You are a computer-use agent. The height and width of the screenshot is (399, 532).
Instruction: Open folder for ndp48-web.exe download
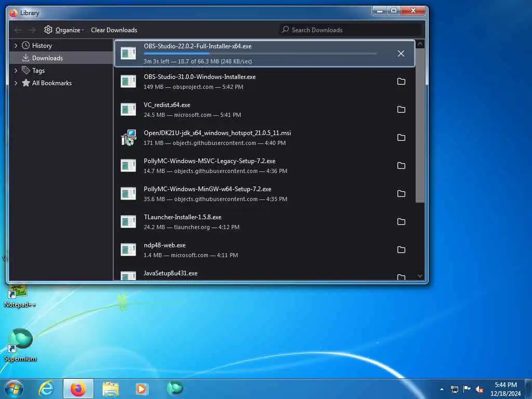[x=401, y=250]
